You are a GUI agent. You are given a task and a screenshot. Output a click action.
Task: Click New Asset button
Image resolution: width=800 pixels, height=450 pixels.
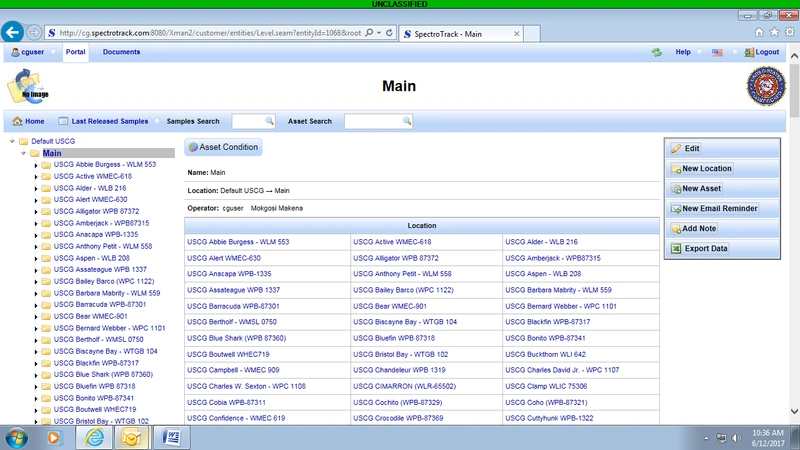[696, 188]
